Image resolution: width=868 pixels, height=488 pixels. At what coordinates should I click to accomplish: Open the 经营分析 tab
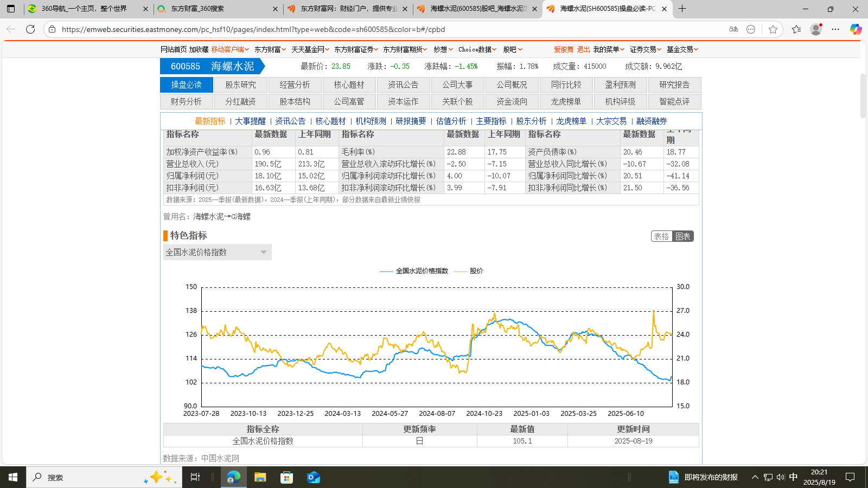click(x=295, y=85)
